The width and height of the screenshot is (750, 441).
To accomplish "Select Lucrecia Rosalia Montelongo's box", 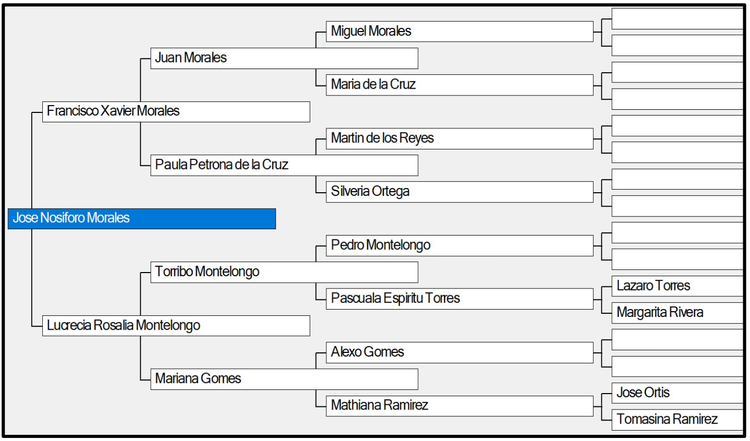I will coord(176,325).
